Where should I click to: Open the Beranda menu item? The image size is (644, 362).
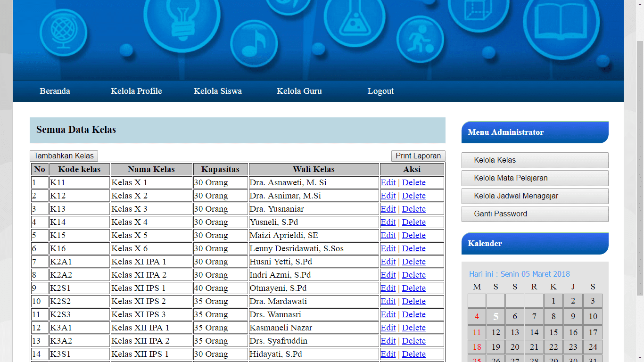pos(55,91)
